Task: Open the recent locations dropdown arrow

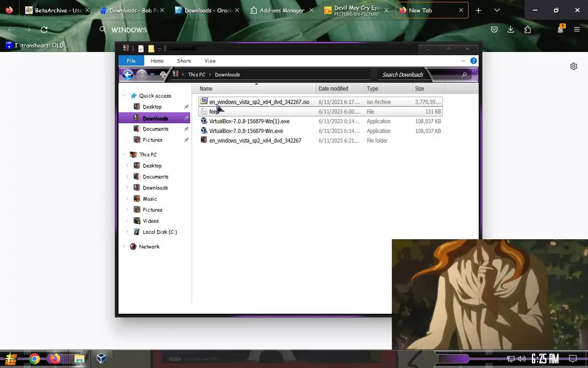Action: click(153, 75)
